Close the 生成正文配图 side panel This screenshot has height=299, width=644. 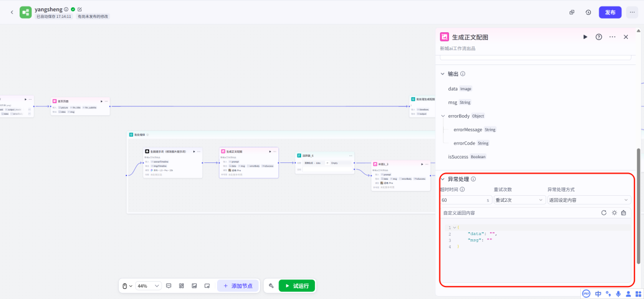tap(626, 37)
